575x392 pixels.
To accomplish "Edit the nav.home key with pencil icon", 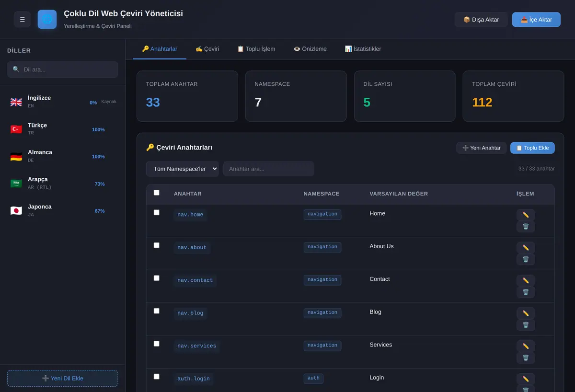I will 526,215.
